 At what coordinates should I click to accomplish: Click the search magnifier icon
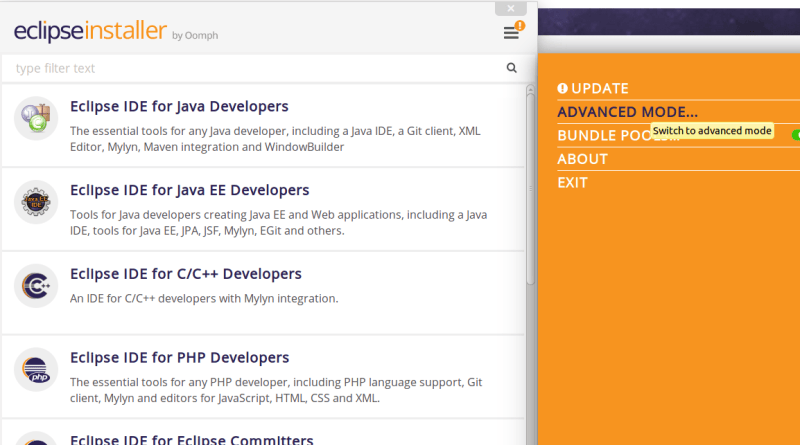click(511, 68)
